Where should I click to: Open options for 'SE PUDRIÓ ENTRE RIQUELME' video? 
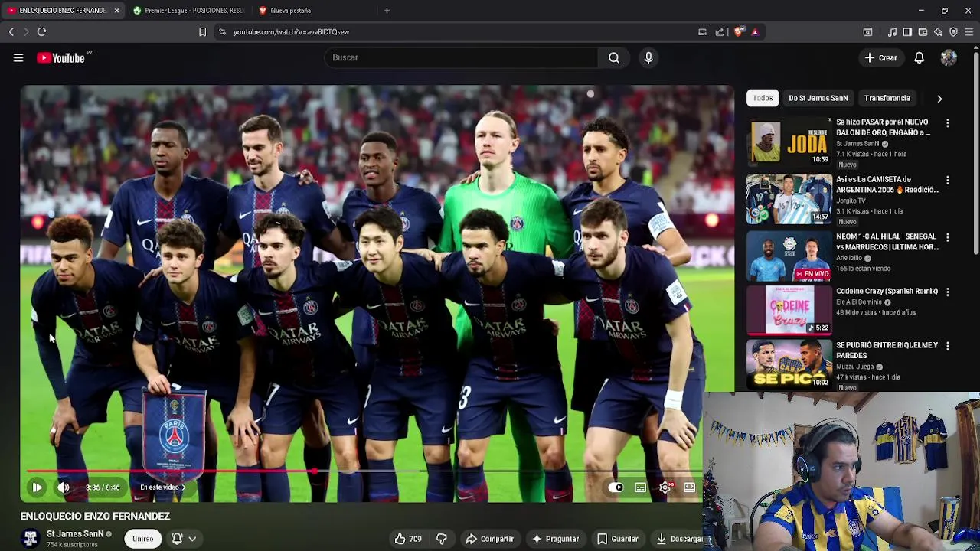[948, 346]
